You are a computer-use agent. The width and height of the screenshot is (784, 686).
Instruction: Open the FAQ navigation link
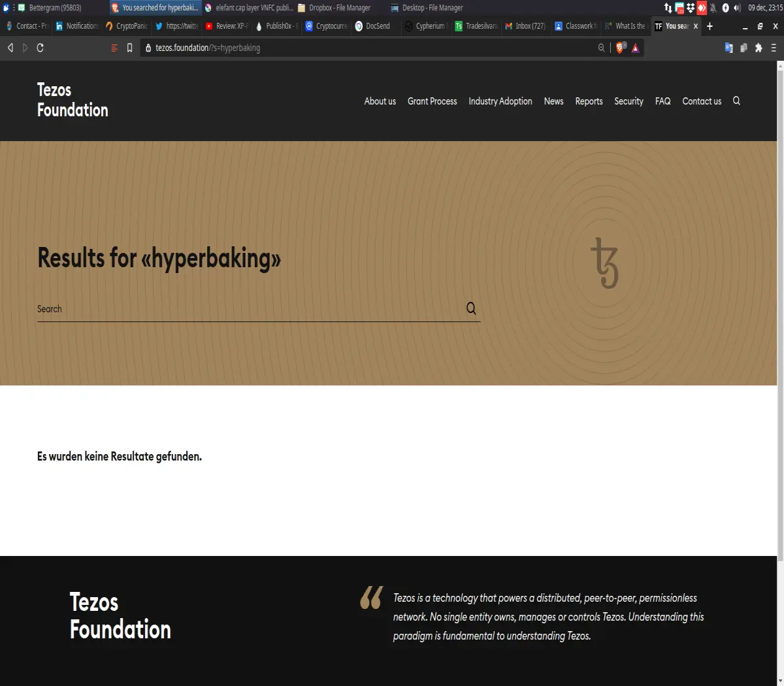[x=662, y=101]
